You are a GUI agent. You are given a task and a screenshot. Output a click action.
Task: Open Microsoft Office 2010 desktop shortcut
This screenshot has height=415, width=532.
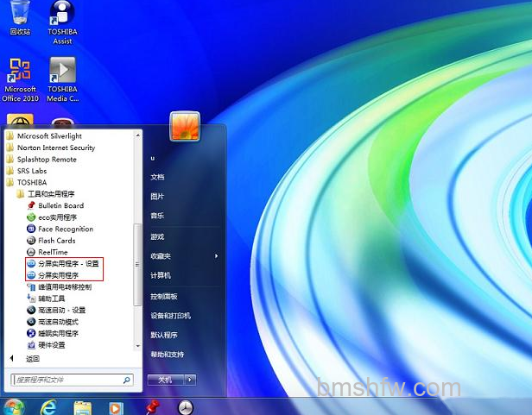pyautogui.click(x=21, y=80)
